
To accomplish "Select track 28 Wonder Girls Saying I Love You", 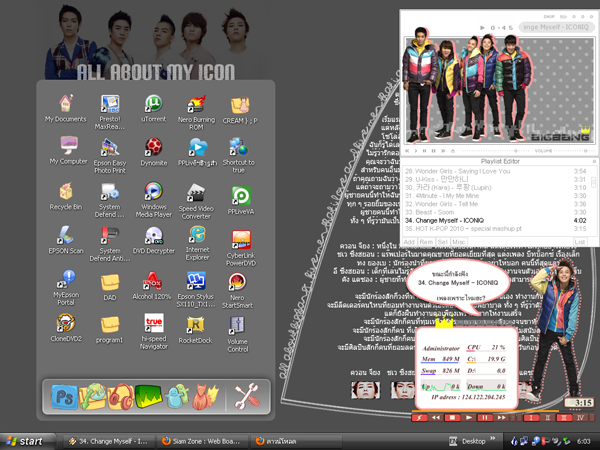I will tap(495, 171).
